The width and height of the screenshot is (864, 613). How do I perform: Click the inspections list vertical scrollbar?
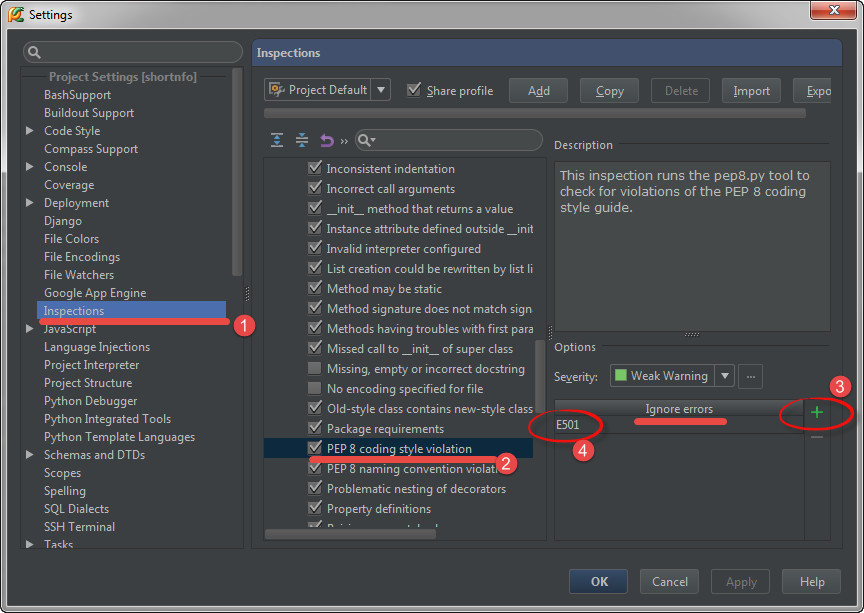click(x=539, y=376)
